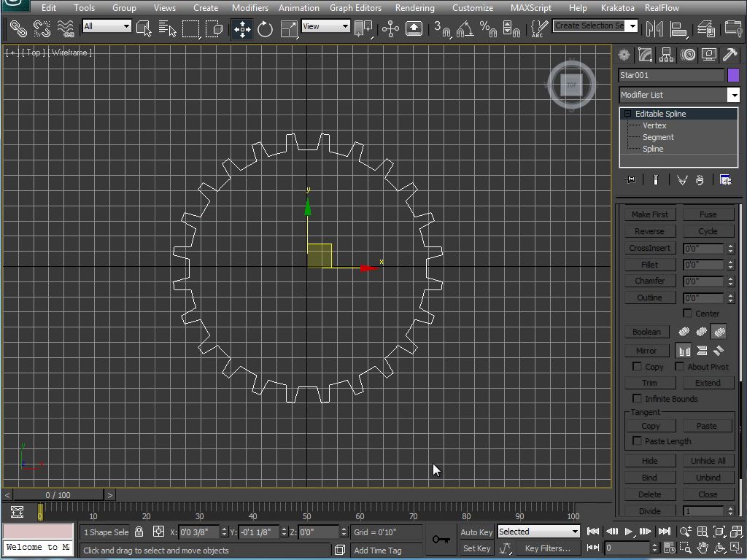
Task: Click the Unlink Selection icon
Action: click(42, 28)
